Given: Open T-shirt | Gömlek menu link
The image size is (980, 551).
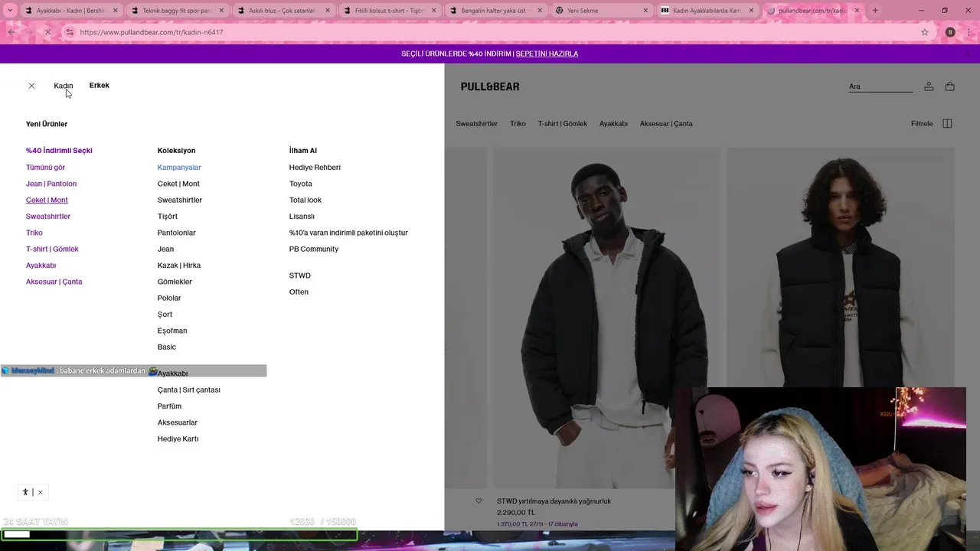Looking at the screenshot, I should pyautogui.click(x=52, y=249).
